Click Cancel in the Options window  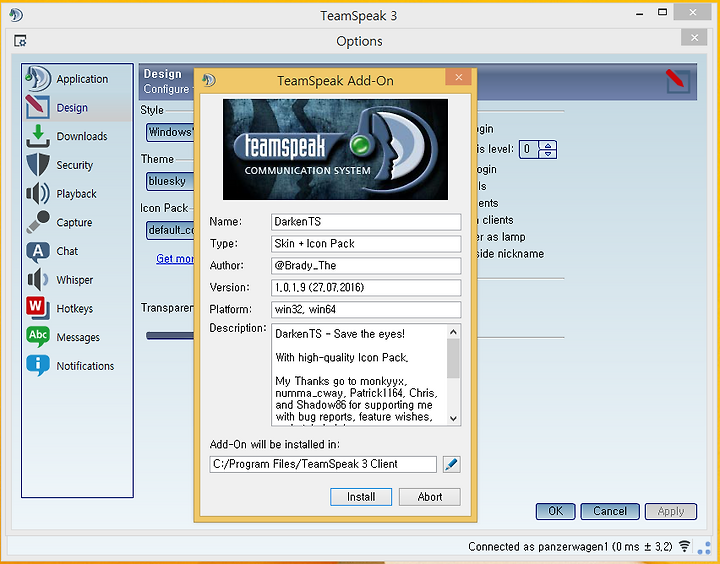610,511
